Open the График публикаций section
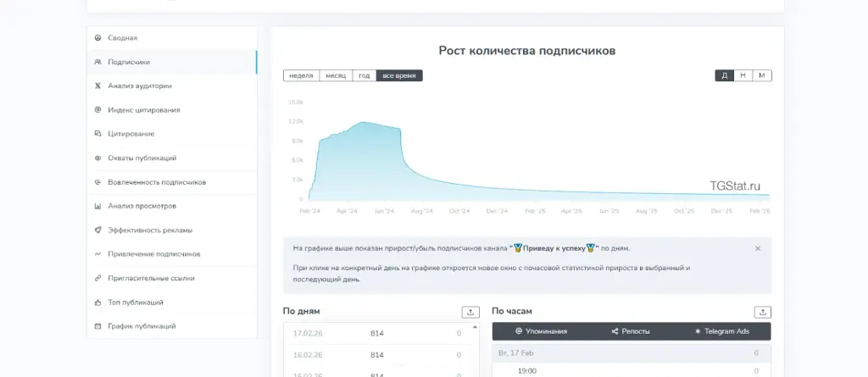 (171, 326)
